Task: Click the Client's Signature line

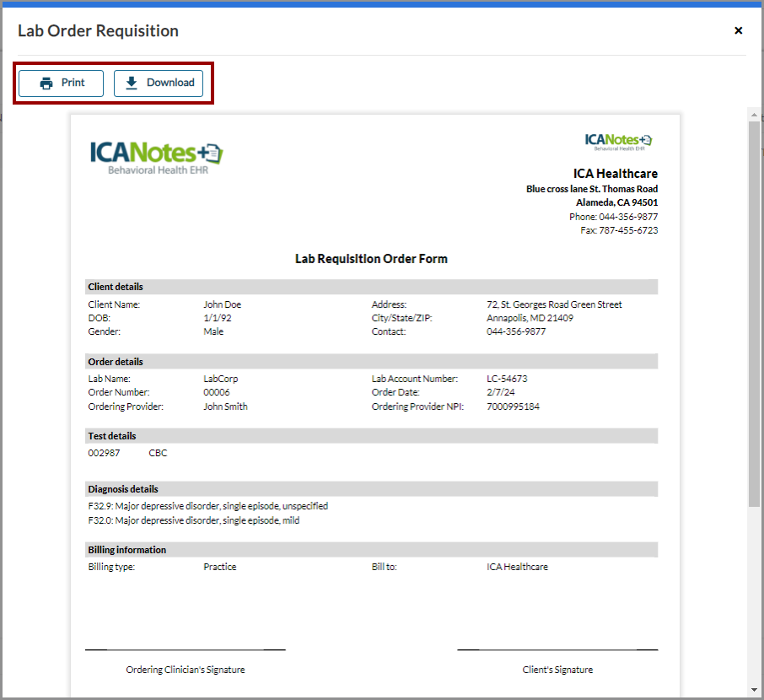Action: 557,650
